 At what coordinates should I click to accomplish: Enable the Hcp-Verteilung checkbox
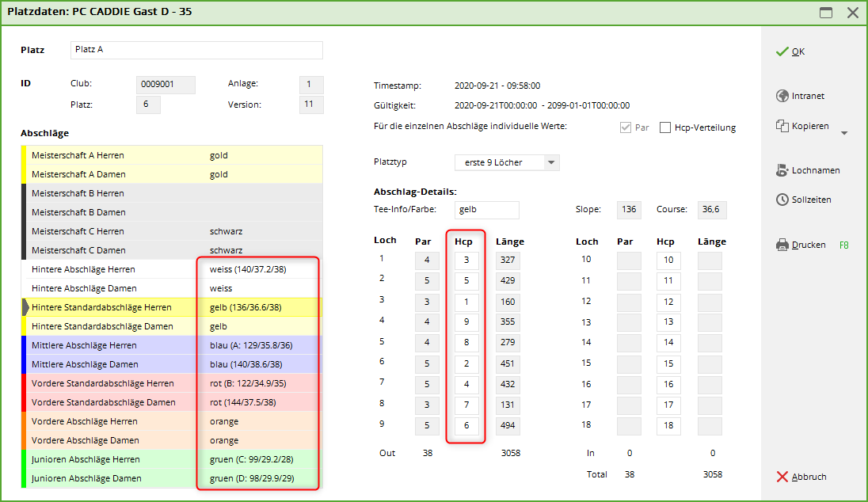pos(665,127)
